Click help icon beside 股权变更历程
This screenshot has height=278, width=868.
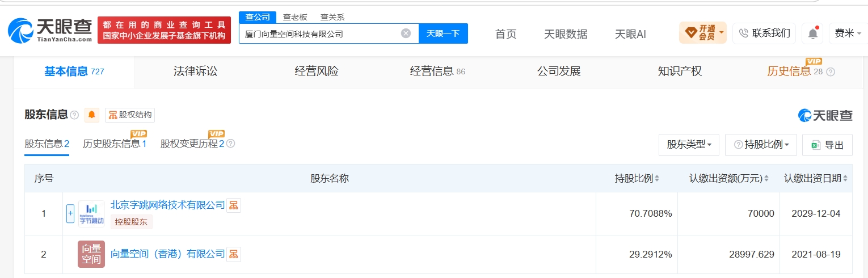[x=230, y=144]
